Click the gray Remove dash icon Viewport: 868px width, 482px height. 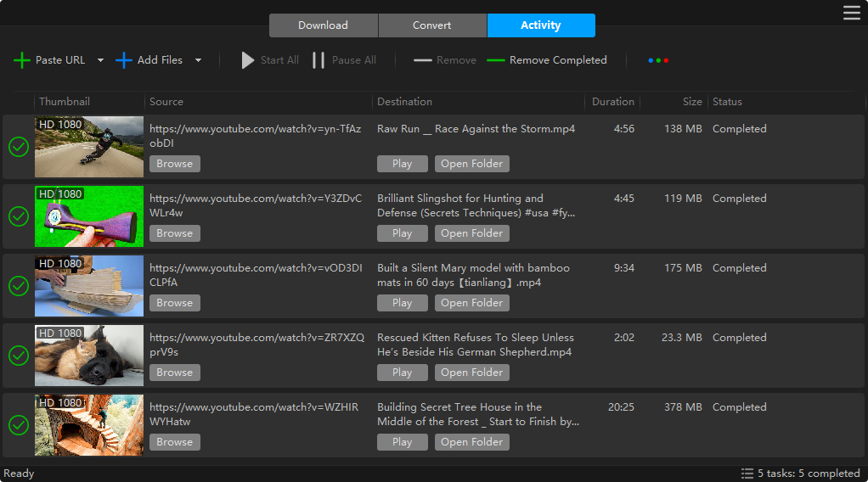(423, 60)
